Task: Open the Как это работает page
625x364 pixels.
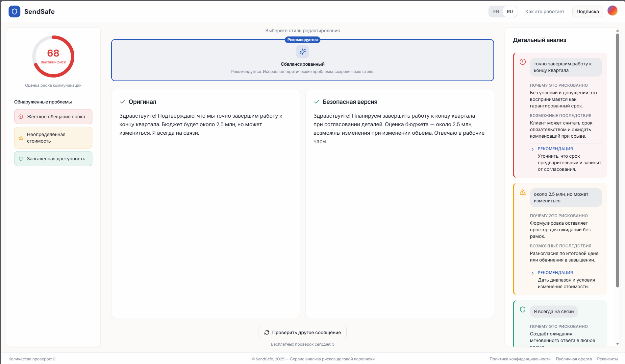Action: (544, 11)
